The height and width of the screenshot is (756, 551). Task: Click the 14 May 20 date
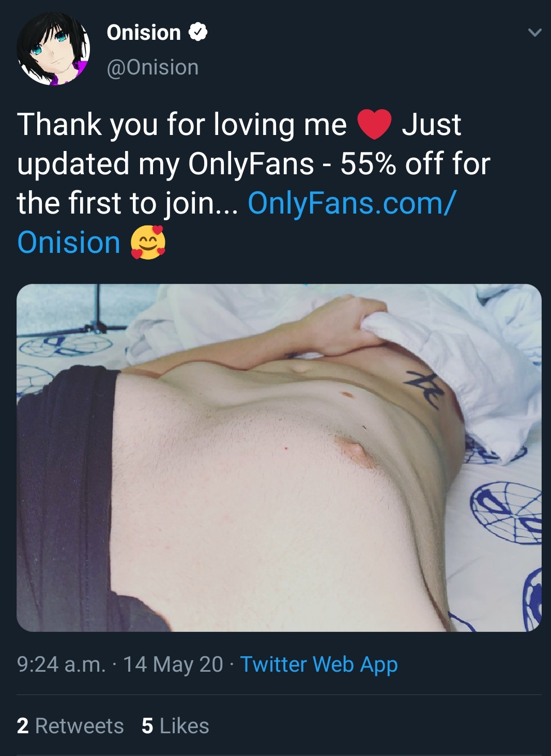pos(173,664)
